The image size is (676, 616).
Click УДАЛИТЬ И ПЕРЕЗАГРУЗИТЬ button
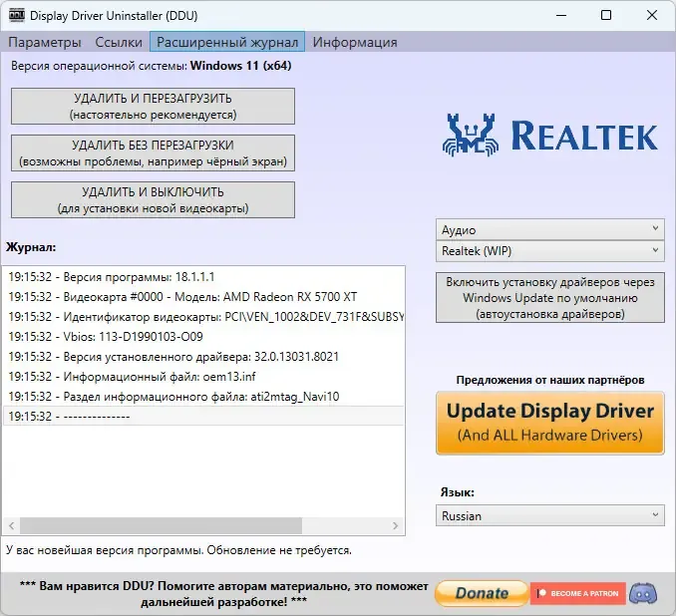click(154, 107)
